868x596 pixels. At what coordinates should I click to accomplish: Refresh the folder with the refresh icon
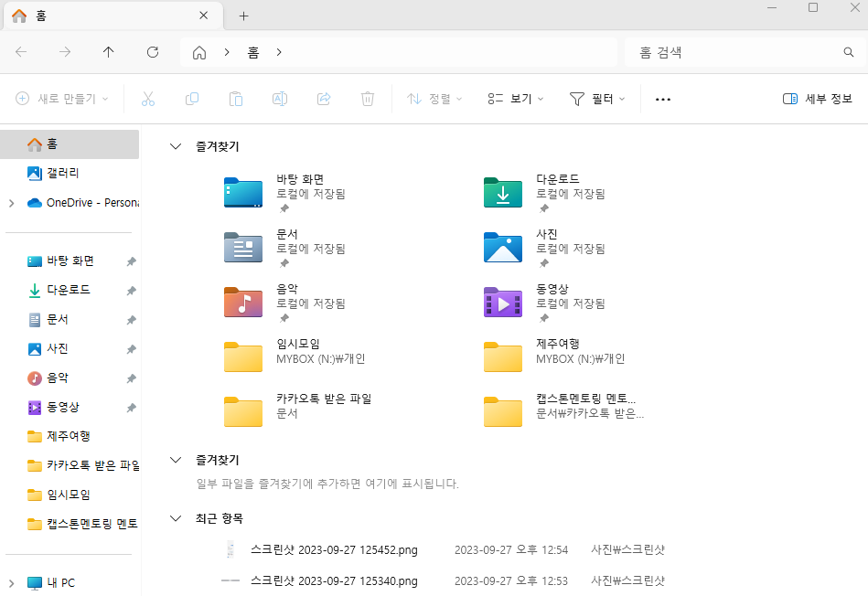coord(153,52)
